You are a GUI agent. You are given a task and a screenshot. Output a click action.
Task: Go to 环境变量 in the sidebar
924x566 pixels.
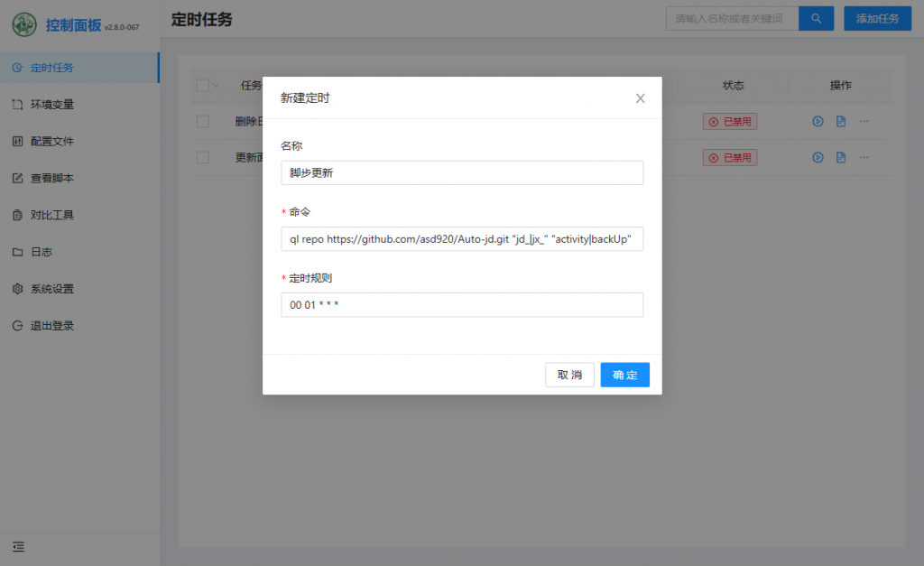tap(52, 105)
